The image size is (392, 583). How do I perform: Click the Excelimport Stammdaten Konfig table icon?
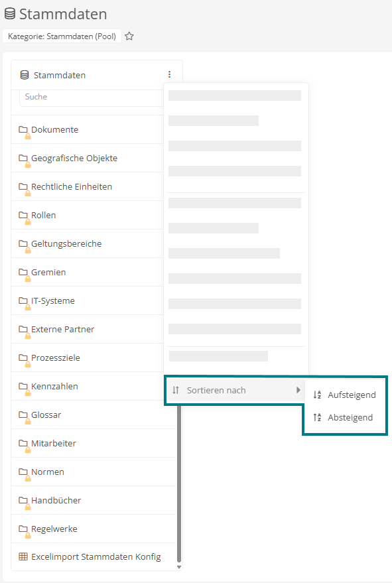pyautogui.click(x=23, y=556)
